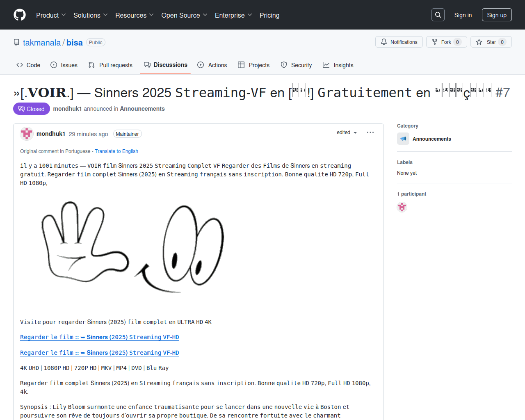Open the takmanala owner link
This screenshot has height=420, width=525.
tap(42, 43)
